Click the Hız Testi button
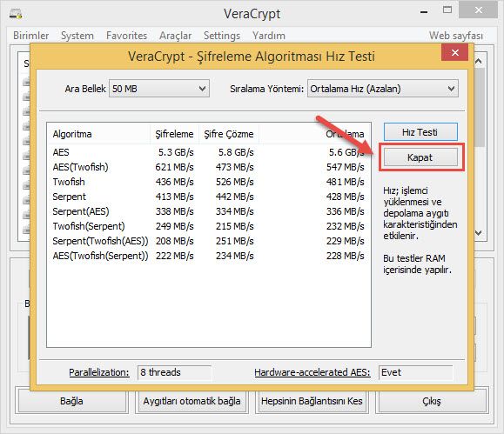Screen dimensions: 504x434 click(x=420, y=132)
